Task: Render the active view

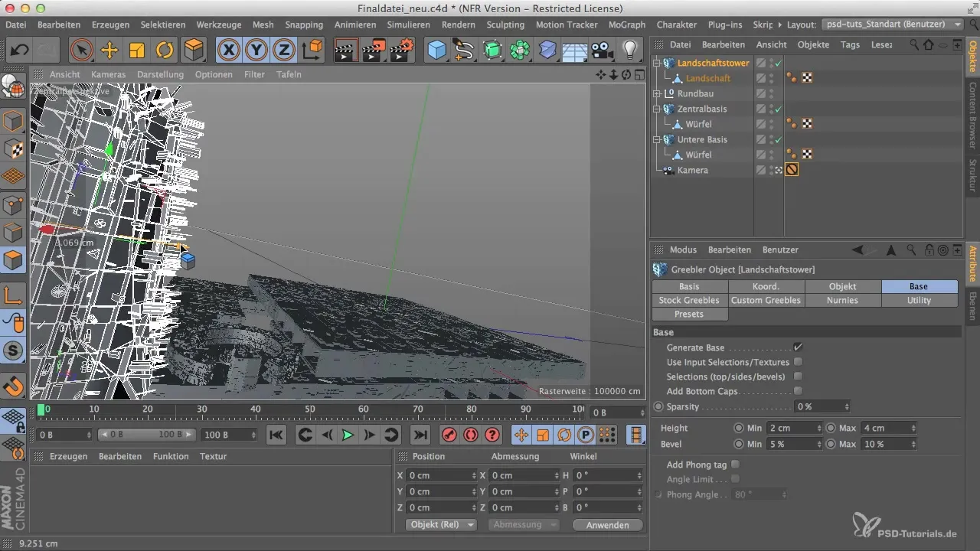Action: 346,51
